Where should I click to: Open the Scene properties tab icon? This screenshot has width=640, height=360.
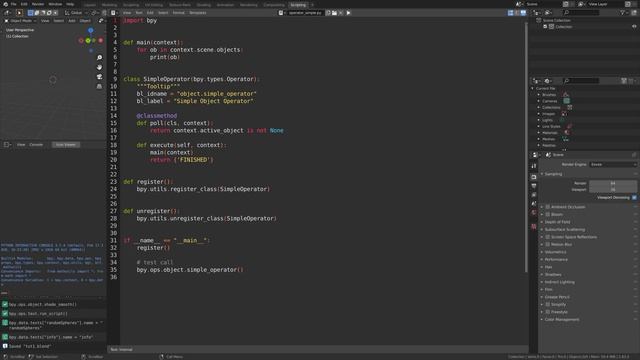534,204
